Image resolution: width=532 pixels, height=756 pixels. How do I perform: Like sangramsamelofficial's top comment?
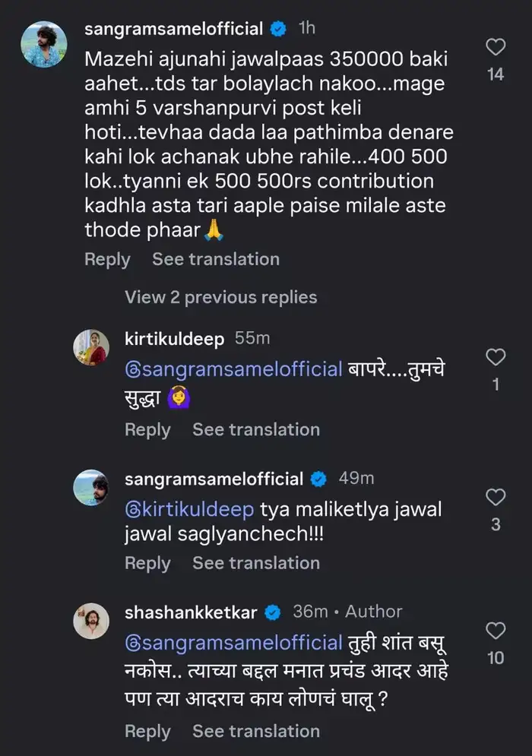tap(496, 46)
